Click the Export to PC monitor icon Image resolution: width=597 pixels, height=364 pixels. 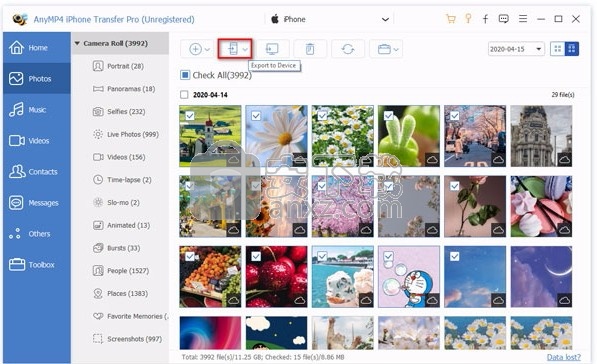[272, 49]
